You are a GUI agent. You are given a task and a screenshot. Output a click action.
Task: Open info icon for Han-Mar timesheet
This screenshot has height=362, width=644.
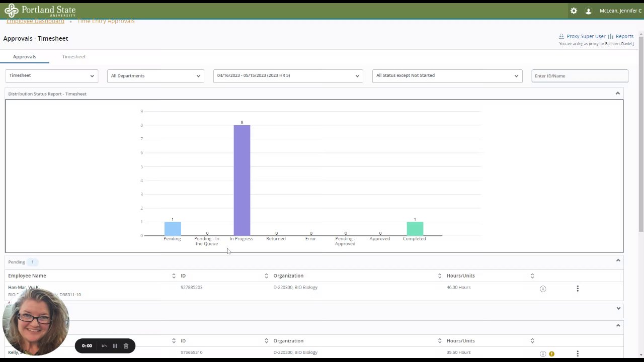[x=543, y=289]
